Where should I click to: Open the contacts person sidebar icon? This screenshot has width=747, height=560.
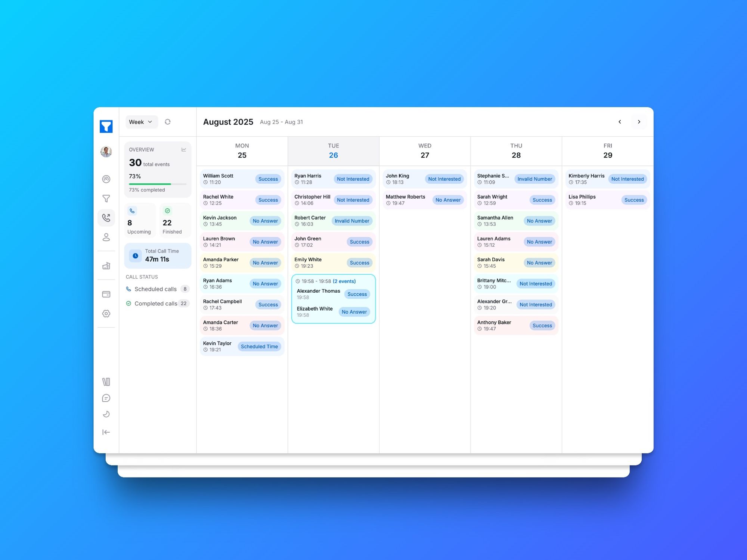(106, 237)
